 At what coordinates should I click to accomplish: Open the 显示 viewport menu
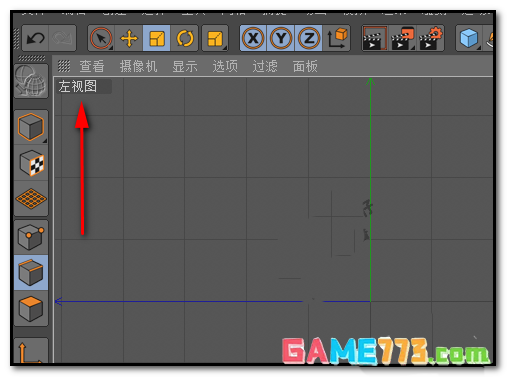click(x=185, y=66)
